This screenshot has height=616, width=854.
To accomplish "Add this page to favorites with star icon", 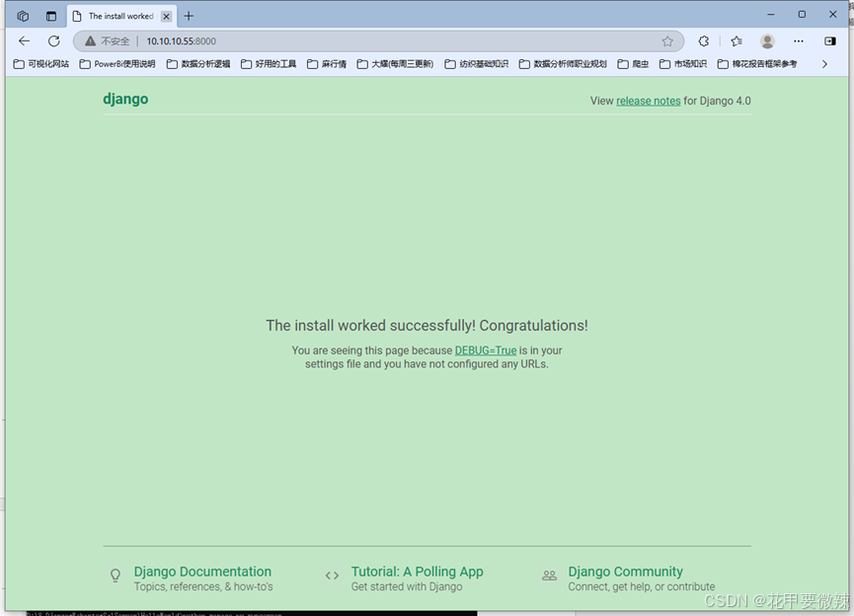I will pyautogui.click(x=667, y=40).
